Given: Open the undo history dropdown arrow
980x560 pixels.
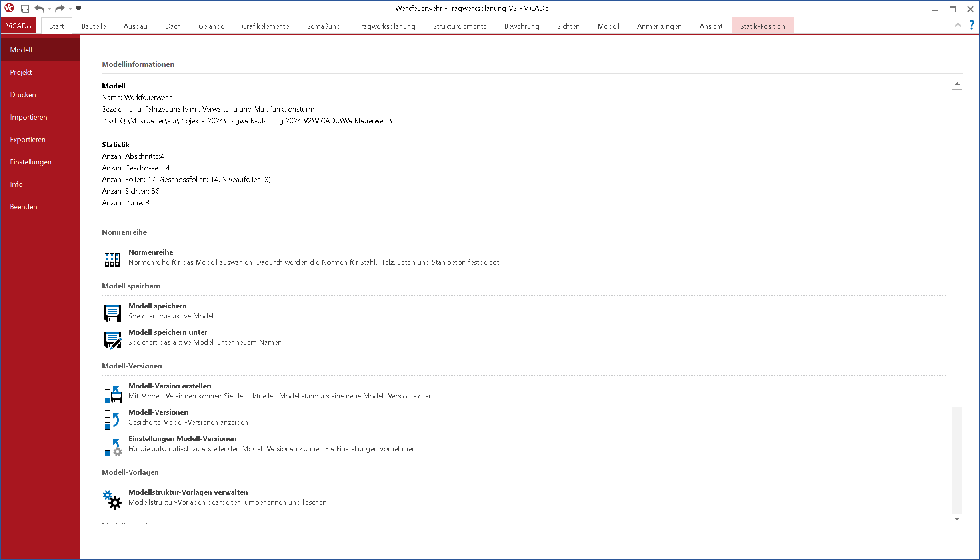Looking at the screenshot, I should click(50, 9).
